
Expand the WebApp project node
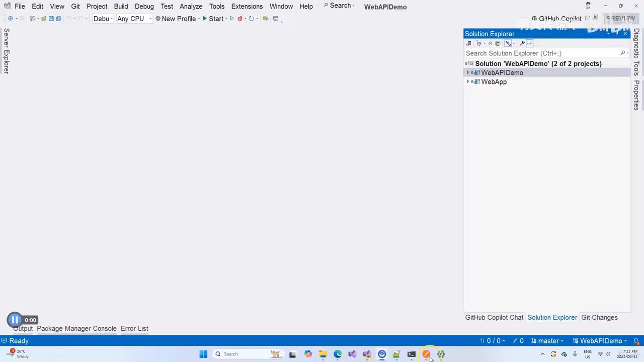(x=468, y=82)
